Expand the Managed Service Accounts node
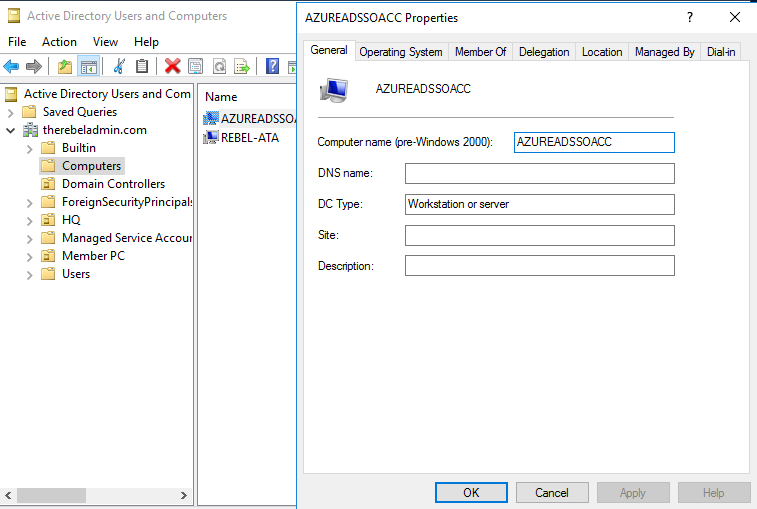The height and width of the screenshot is (509, 757). 29,239
